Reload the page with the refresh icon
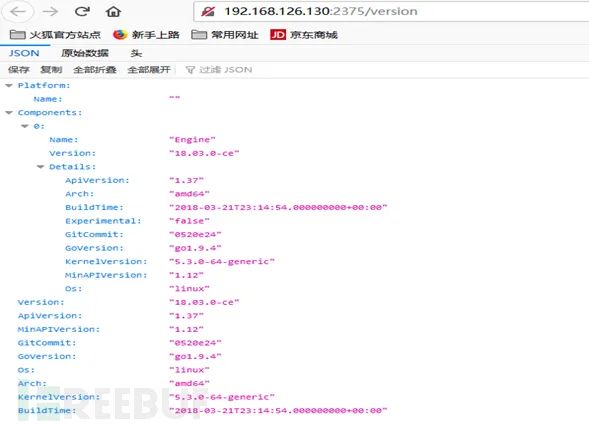Screen dimensions: 589x428 82,12
